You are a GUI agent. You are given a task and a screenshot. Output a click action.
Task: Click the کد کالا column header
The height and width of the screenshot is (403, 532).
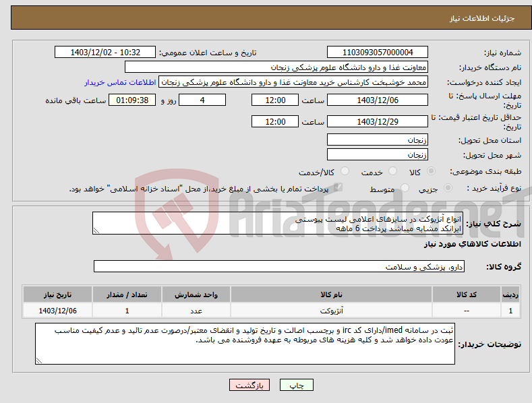(467, 294)
